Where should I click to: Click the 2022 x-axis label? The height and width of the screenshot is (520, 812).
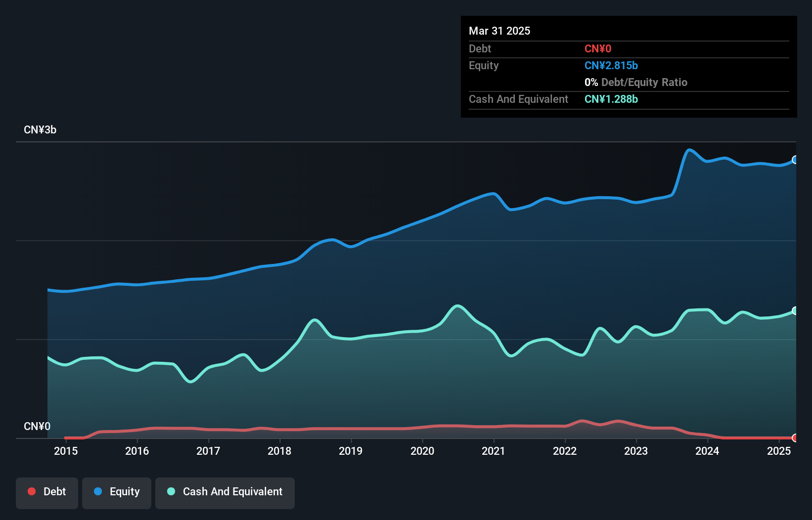[565, 451]
